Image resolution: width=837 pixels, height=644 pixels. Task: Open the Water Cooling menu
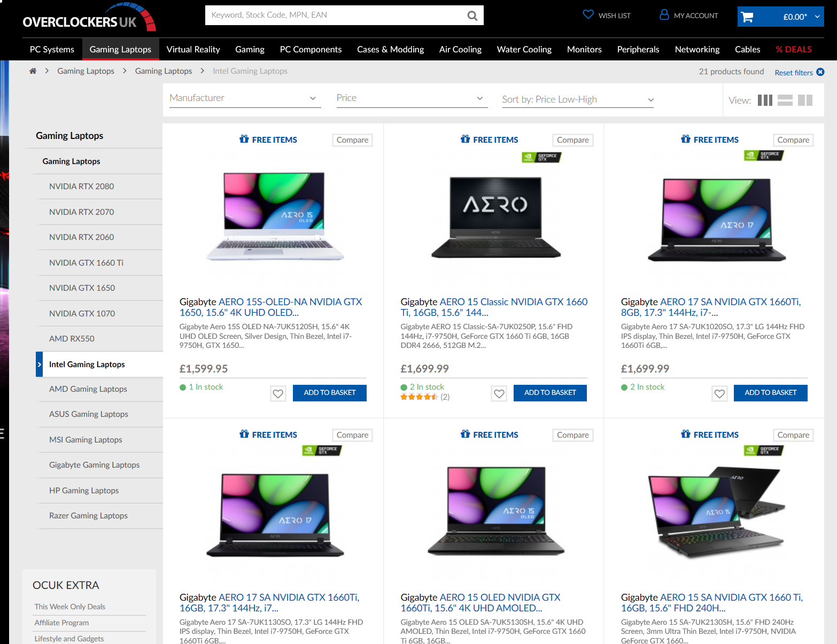(x=524, y=49)
